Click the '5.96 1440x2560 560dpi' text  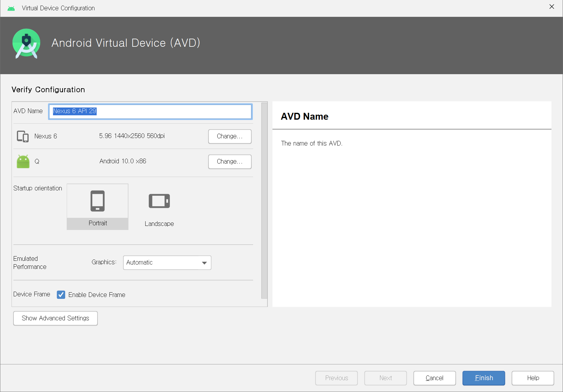pyautogui.click(x=132, y=136)
